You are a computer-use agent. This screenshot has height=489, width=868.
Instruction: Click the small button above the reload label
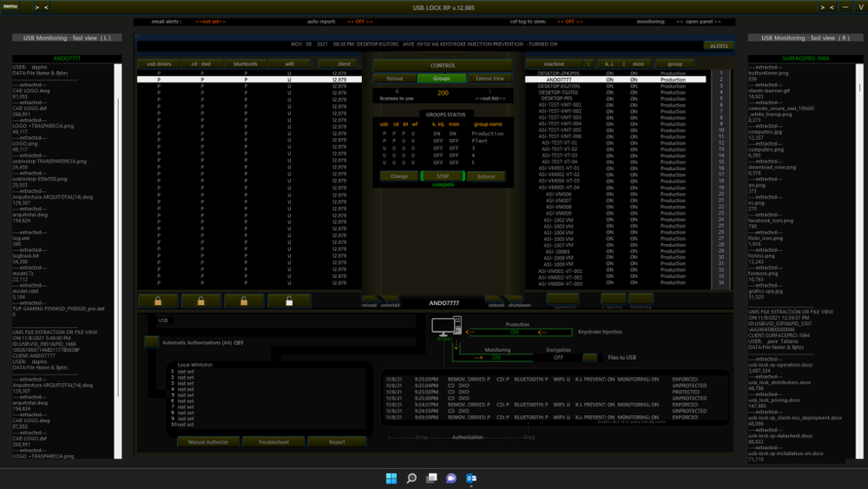tap(370, 299)
